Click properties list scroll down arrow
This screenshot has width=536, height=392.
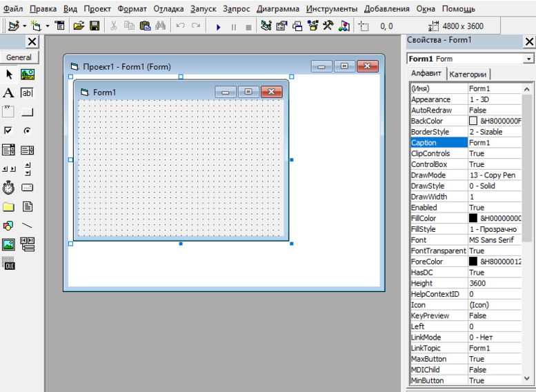tap(527, 378)
